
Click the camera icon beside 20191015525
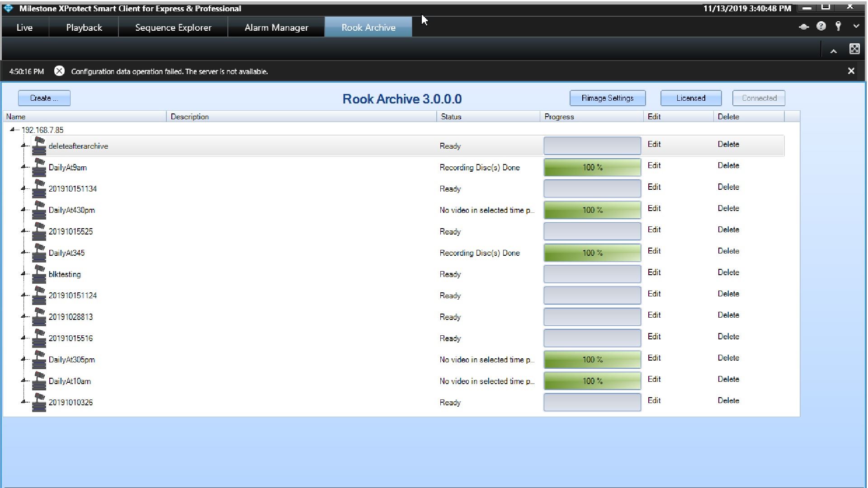[x=39, y=231]
